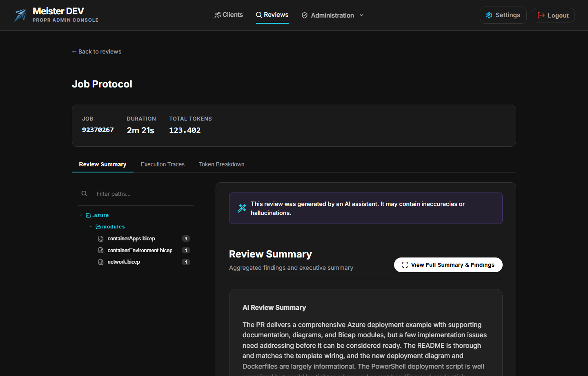Select the modules folder label
The width and height of the screenshot is (588, 376).
114,227
